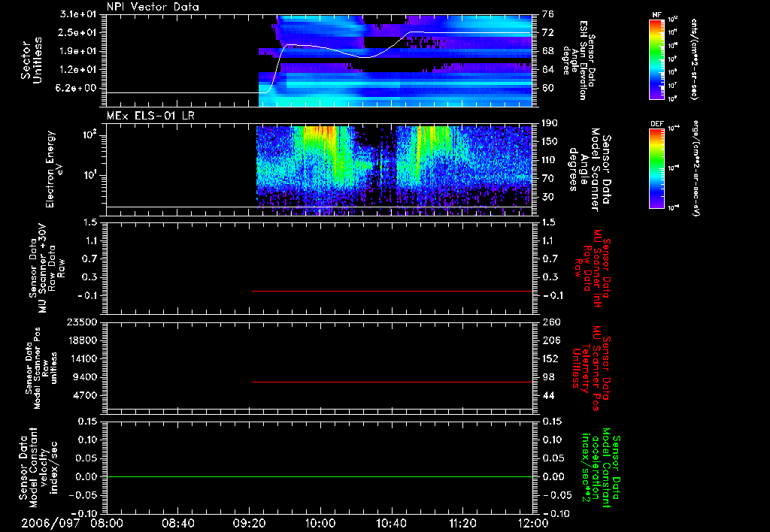
Task: Click the red line in the MU Scanner +30V plot
Action: coord(392,291)
